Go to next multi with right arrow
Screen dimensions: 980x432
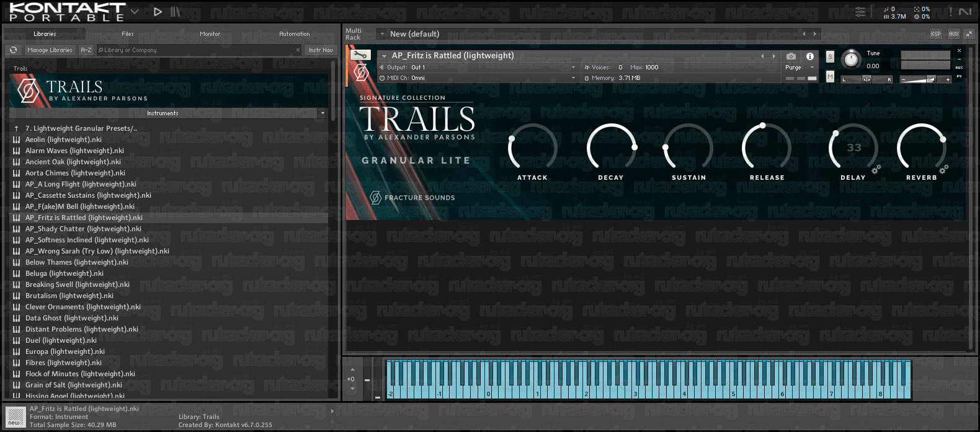pyautogui.click(x=815, y=34)
